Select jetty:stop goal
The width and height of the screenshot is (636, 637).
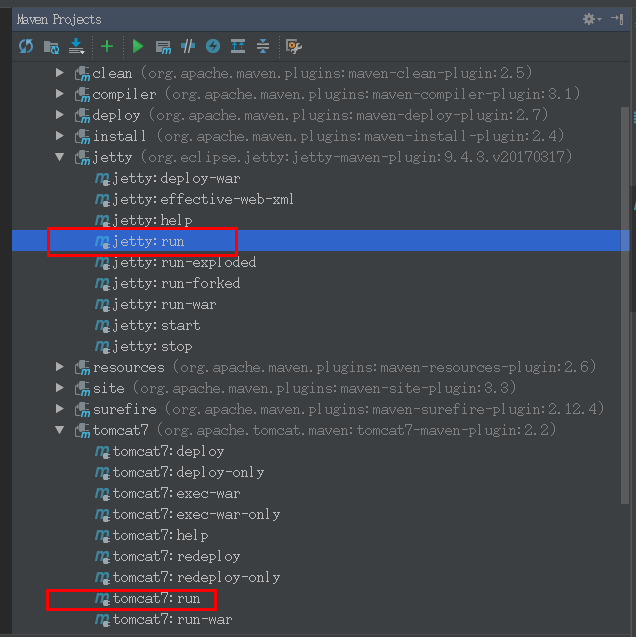tap(143, 347)
